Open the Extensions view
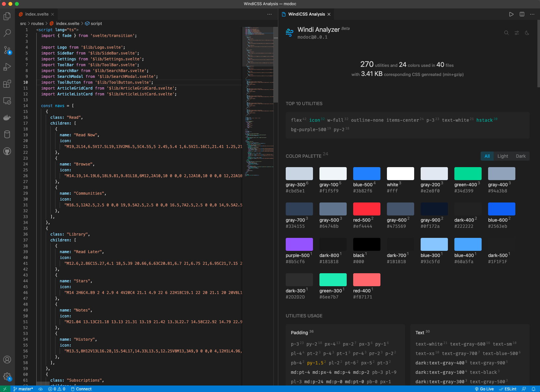 (7, 84)
